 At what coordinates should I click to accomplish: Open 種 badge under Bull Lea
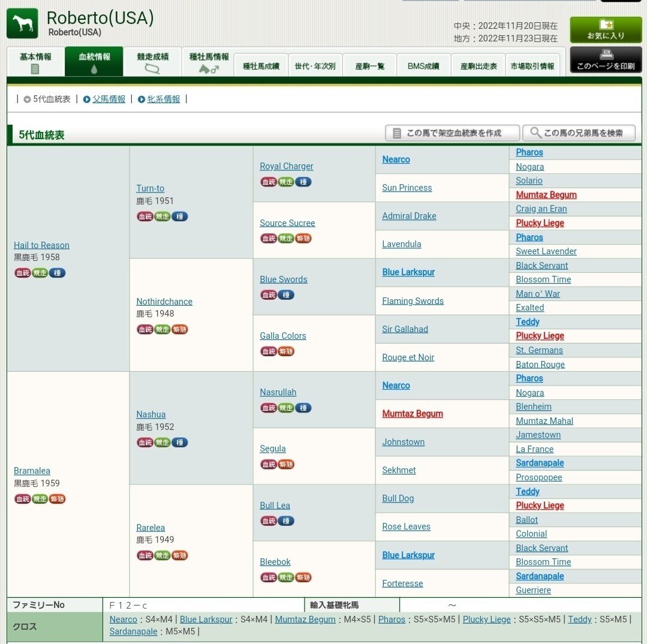(286, 520)
